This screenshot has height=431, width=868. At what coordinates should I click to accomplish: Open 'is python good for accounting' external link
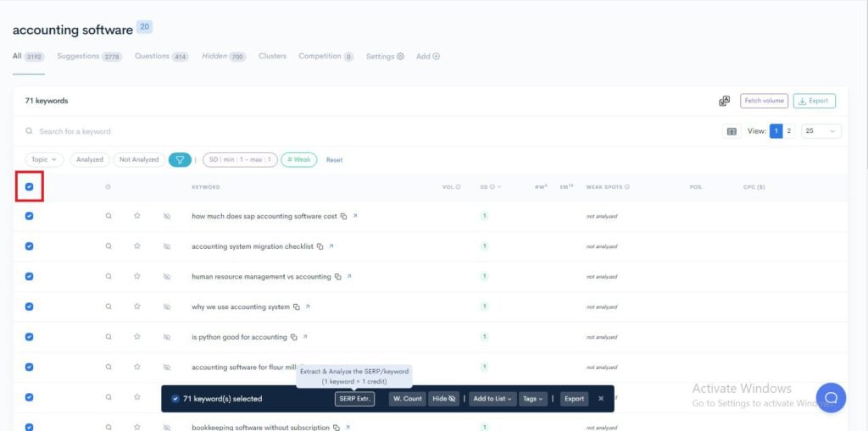tap(304, 336)
